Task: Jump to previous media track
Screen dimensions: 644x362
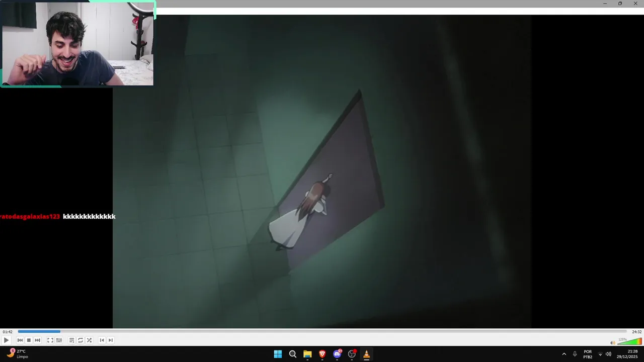Action: click(20, 340)
